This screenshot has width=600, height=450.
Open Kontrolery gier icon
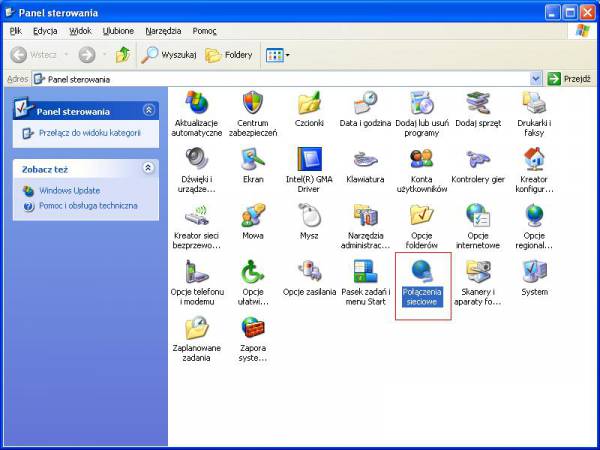click(x=478, y=159)
